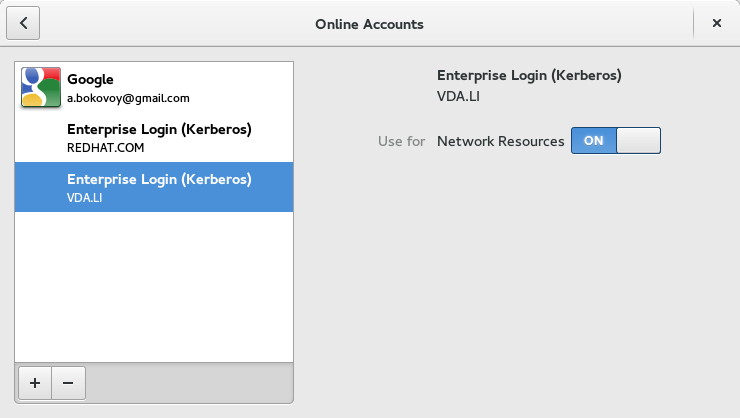Image resolution: width=740 pixels, height=418 pixels.
Task: Click the Online Accounts window title
Action: (x=370, y=23)
